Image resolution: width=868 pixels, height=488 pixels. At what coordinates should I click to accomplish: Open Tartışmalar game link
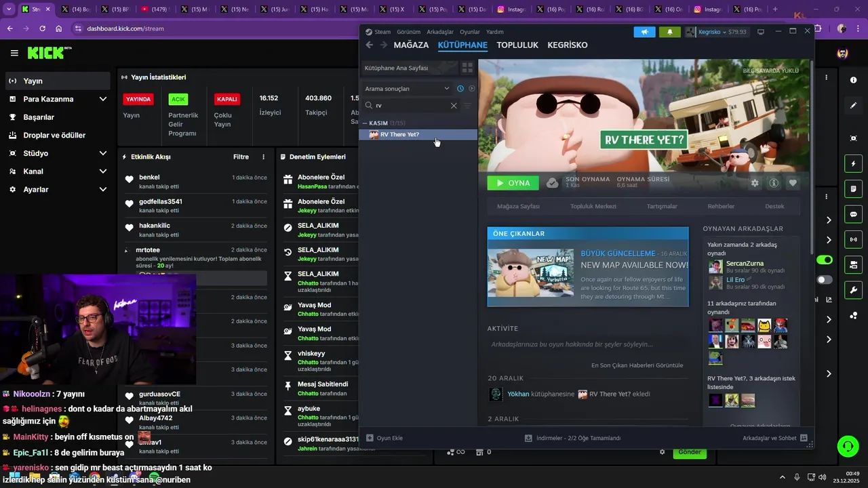662,206
